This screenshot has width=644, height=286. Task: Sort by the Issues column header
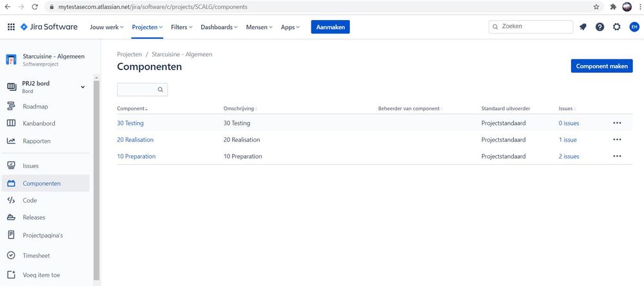pyautogui.click(x=567, y=109)
